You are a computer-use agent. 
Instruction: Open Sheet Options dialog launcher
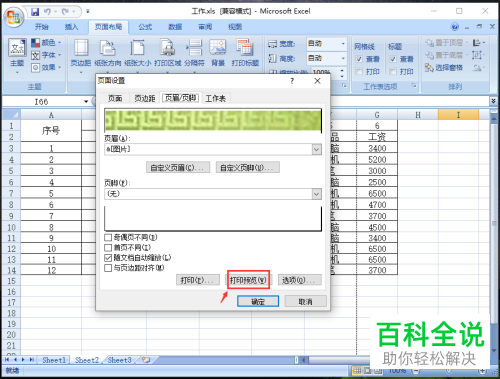(414, 86)
